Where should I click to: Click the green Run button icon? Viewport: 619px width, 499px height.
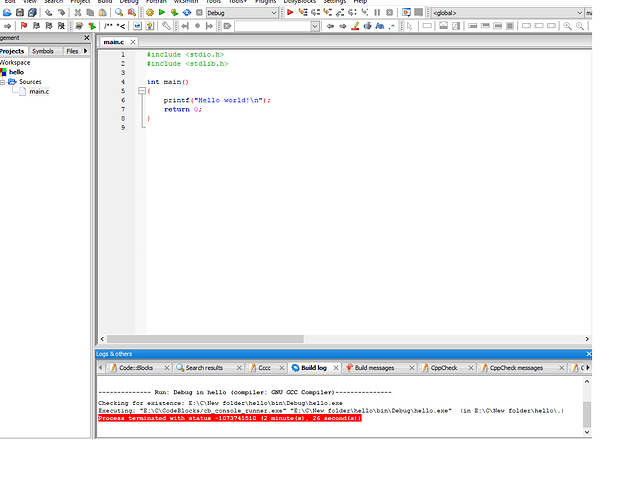point(162,13)
